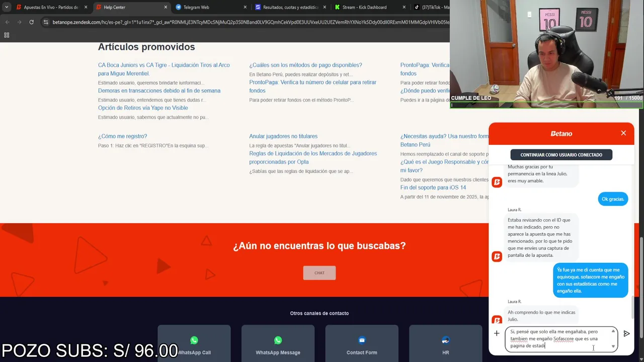Open Anular jugadores no titulares article
The height and width of the screenshot is (362, 644).
283,136
